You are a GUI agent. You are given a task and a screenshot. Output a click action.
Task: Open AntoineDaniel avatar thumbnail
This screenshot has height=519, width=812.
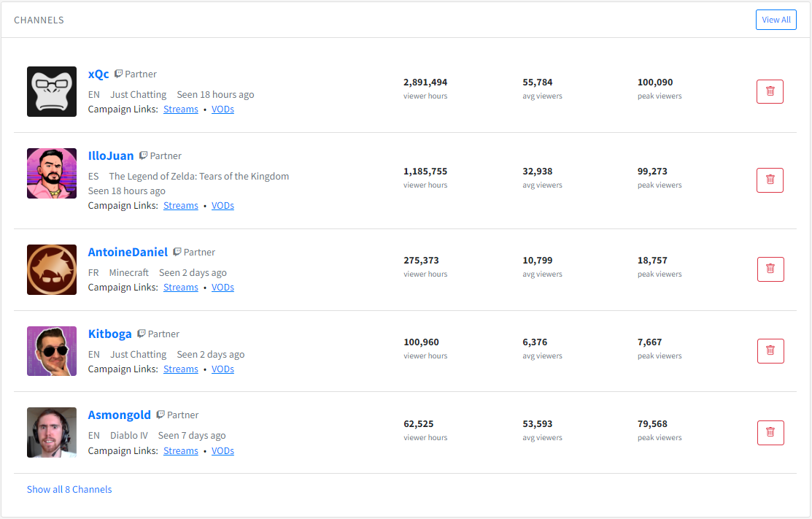tap(52, 270)
